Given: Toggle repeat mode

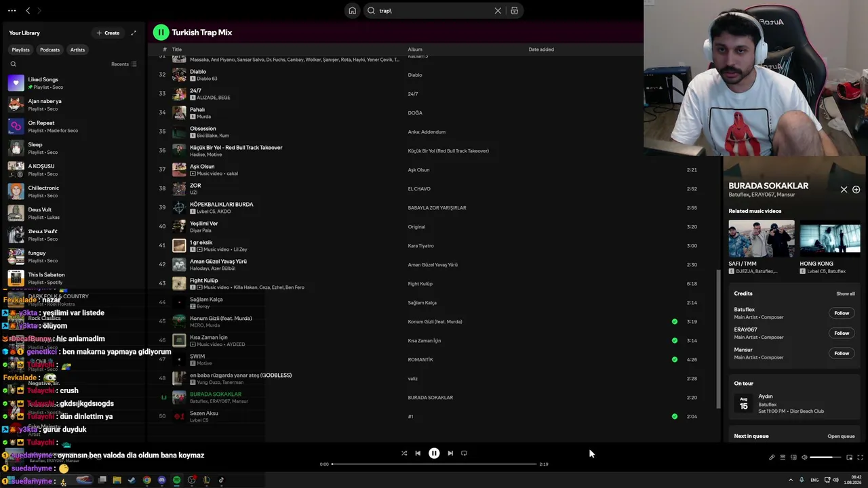Looking at the screenshot, I should tap(464, 453).
